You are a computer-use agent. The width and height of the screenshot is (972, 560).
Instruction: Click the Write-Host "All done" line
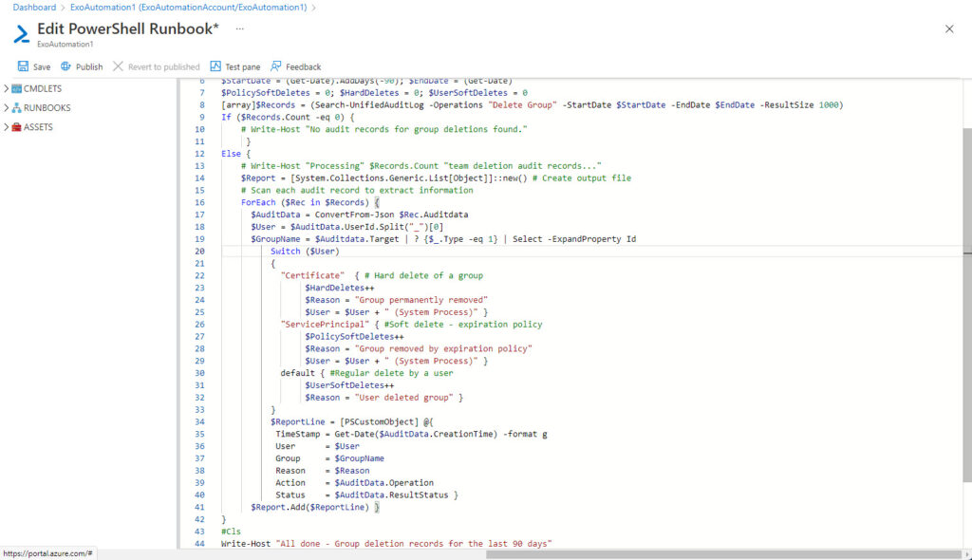(x=386, y=543)
